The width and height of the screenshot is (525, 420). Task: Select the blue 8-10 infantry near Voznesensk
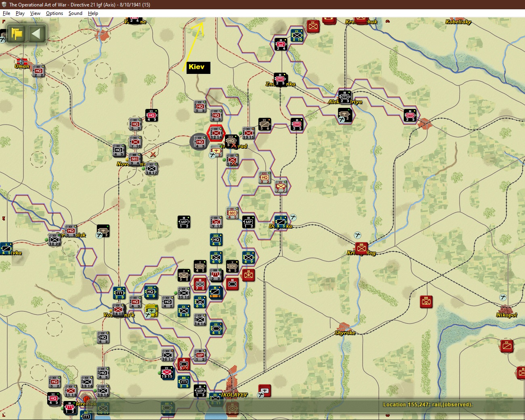coord(184,311)
